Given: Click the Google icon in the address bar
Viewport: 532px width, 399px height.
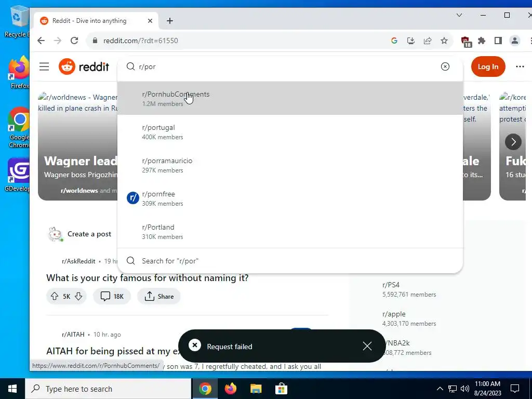Looking at the screenshot, I should coord(394,41).
